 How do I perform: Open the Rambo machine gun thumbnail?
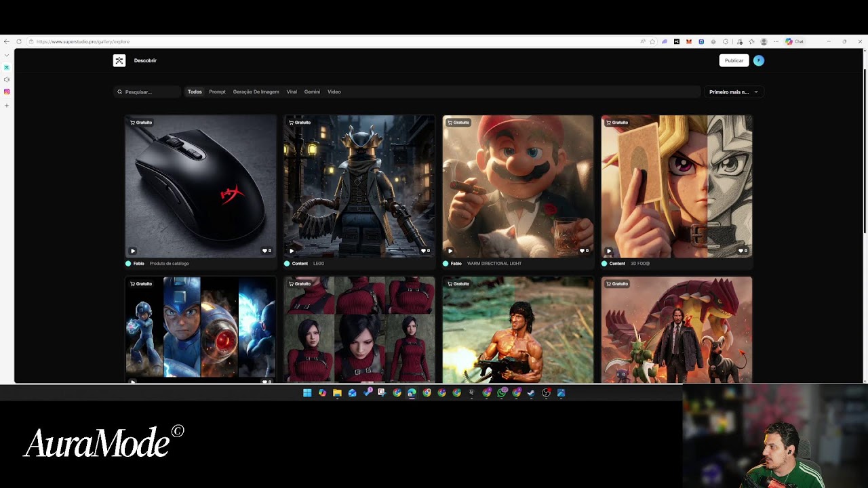(518, 330)
